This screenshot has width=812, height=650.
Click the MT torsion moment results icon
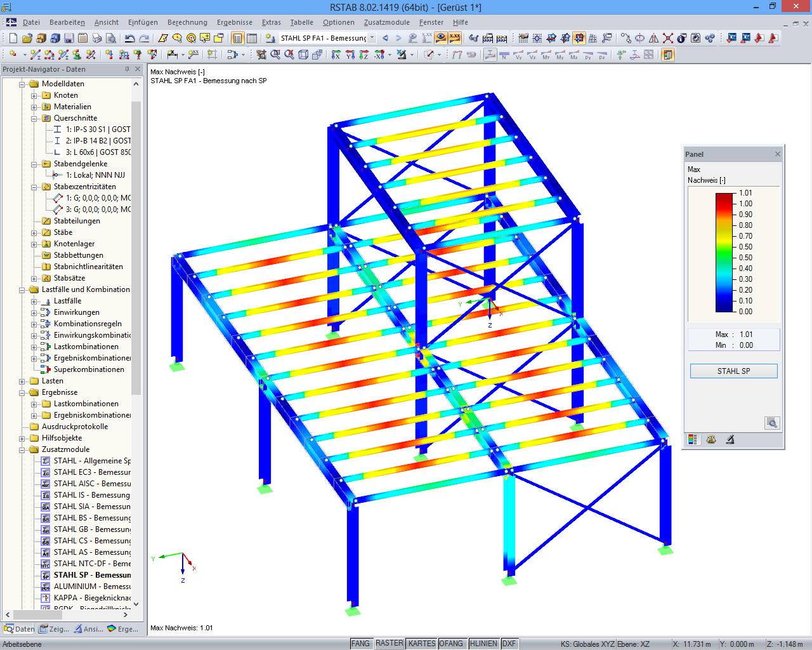(546, 55)
